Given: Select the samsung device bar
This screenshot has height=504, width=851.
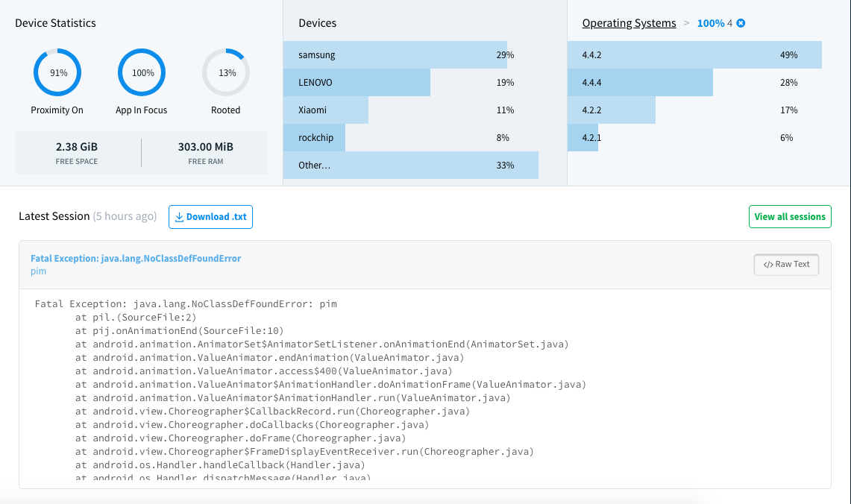Looking at the screenshot, I should [x=395, y=55].
